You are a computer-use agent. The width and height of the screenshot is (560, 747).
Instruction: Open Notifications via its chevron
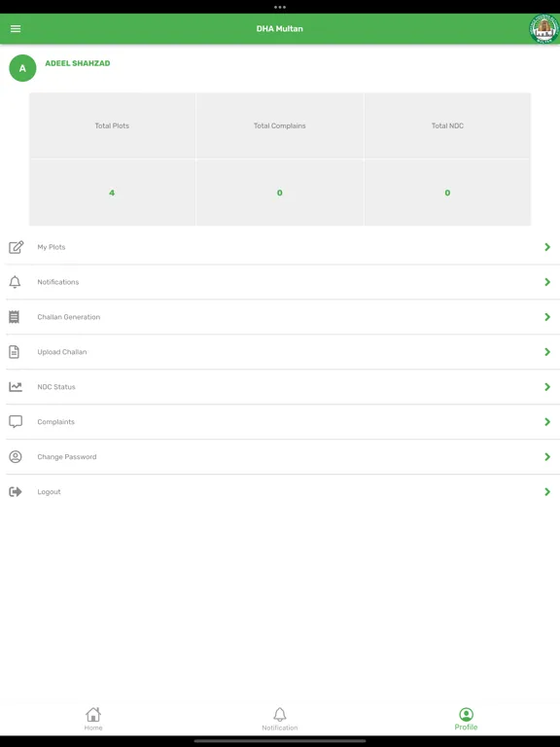click(547, 282)
